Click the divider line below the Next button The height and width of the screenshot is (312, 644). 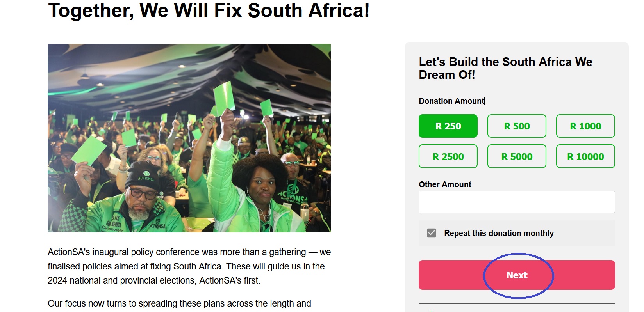tap(516, 303)
